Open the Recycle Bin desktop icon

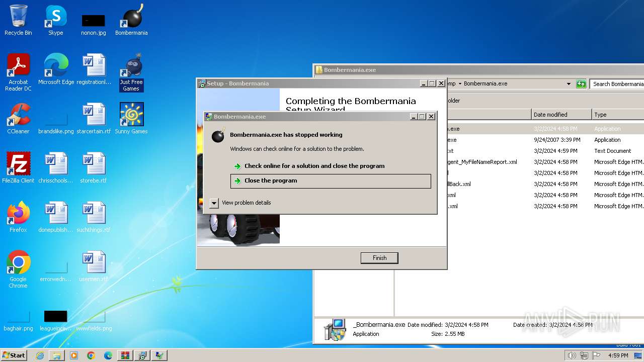coord(18,20)
